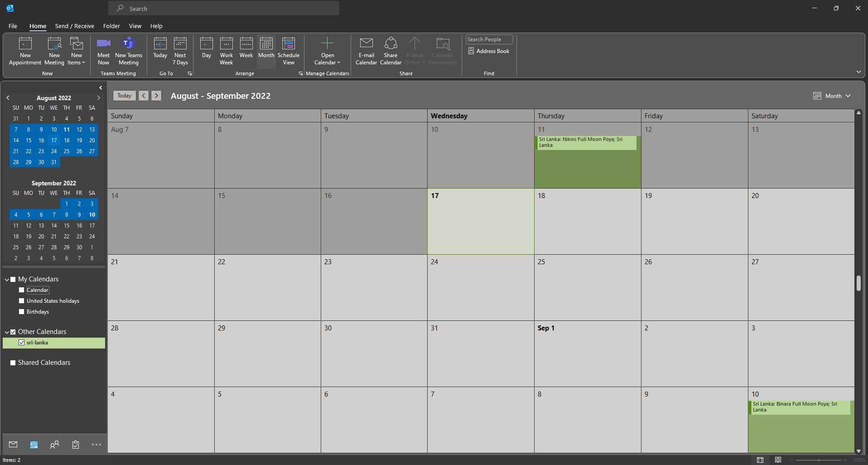Screen dimensions: 868x465
Task: Show the Next 7 Days
Action: tap(180, 51)
